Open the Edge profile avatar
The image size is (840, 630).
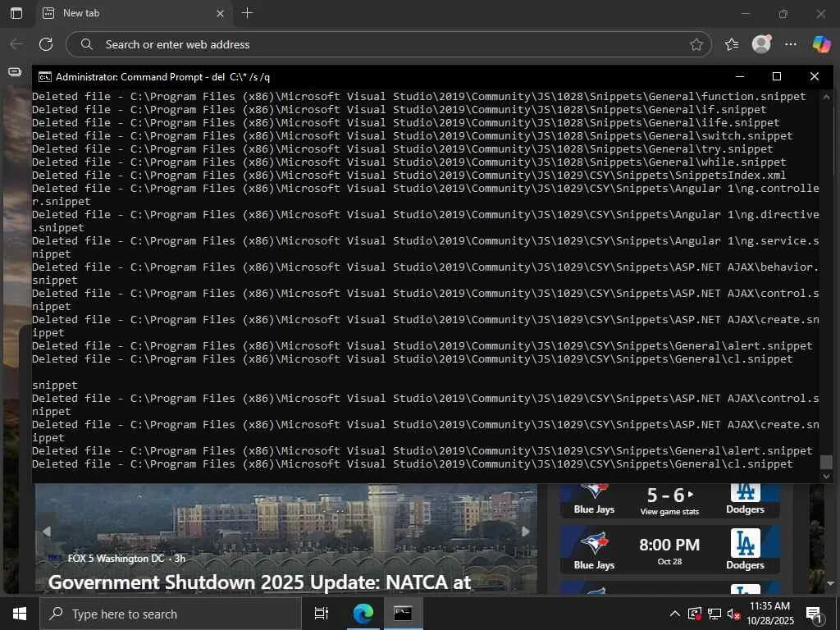tap(761, 44)
